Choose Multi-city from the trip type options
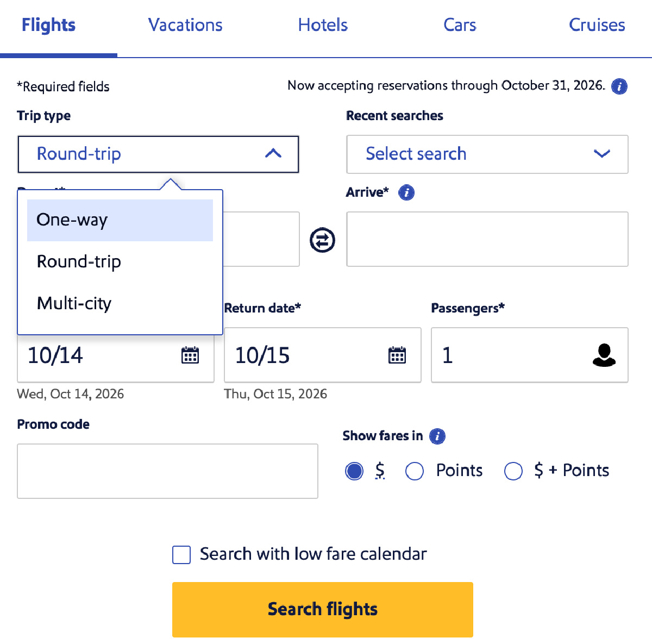 point(74,303)
